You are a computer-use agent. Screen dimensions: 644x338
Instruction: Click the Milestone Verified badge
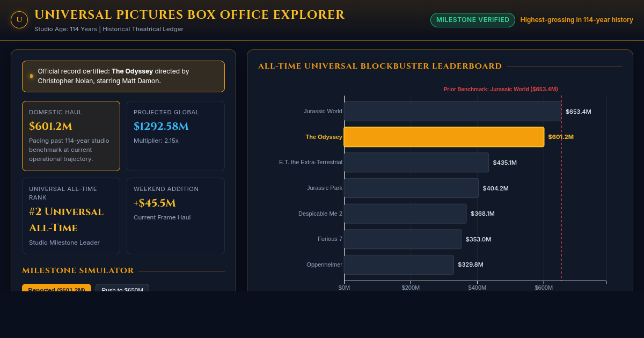(x=473, y=20)
